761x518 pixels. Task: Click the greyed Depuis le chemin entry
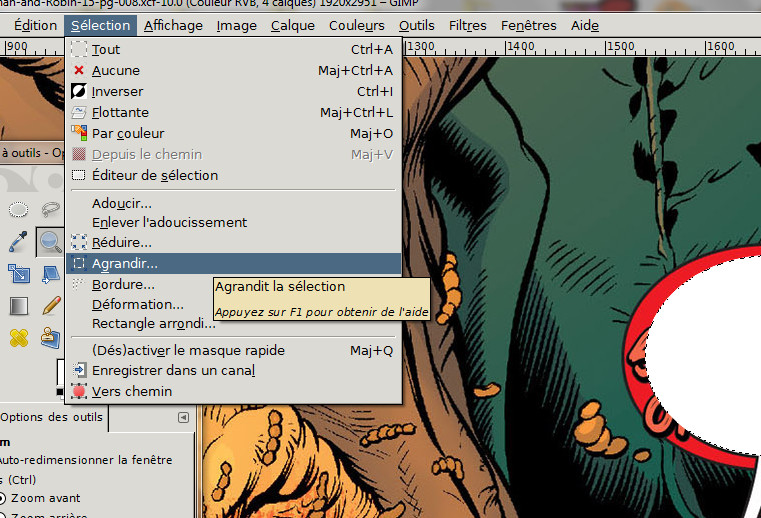(233, 154)
